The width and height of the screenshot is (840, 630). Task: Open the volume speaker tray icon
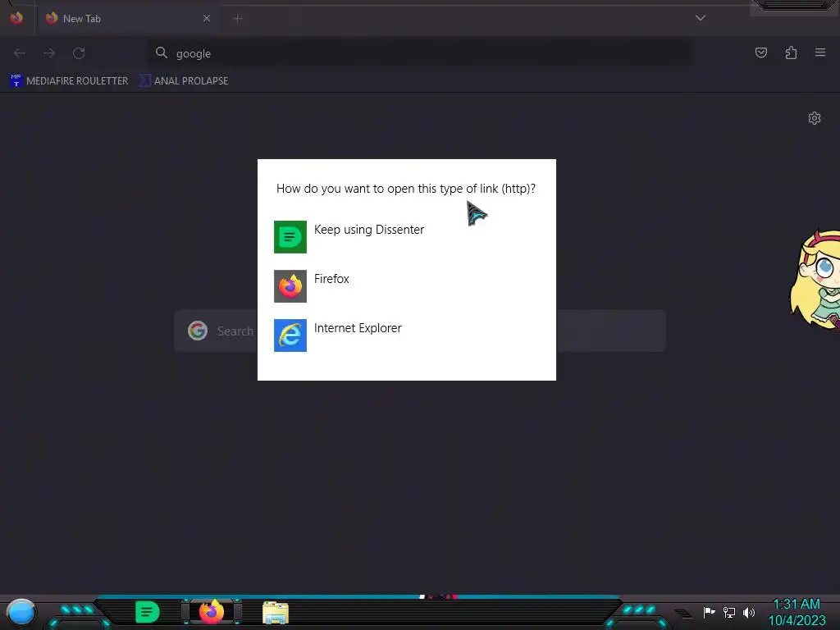point(749,612)
